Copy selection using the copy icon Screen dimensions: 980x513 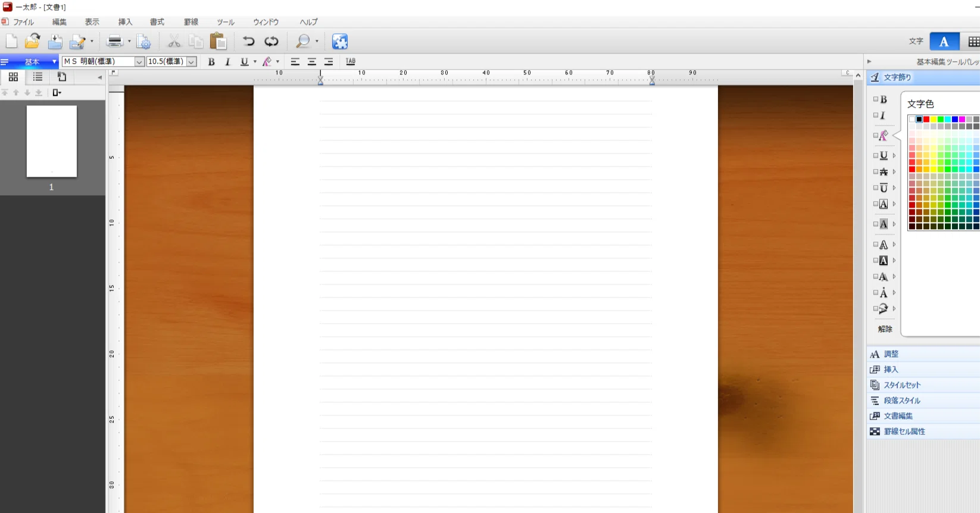tap(196, 41)
